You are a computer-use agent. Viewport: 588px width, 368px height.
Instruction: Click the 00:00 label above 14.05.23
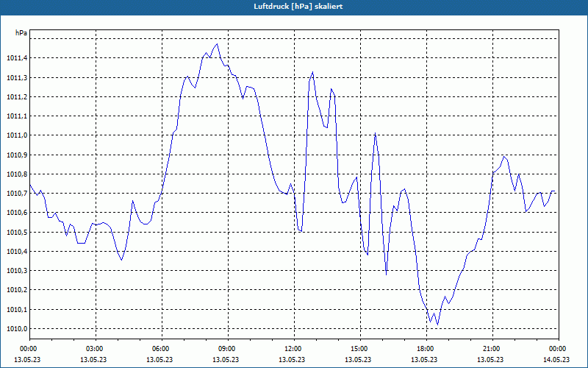(559, 349)
